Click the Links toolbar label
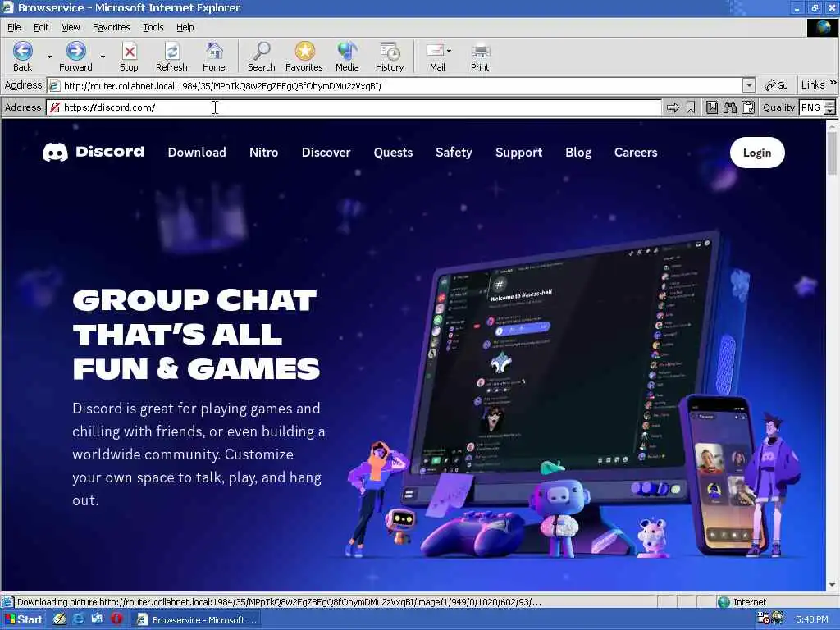Screen dimensions: 840x630 [813, 84]
